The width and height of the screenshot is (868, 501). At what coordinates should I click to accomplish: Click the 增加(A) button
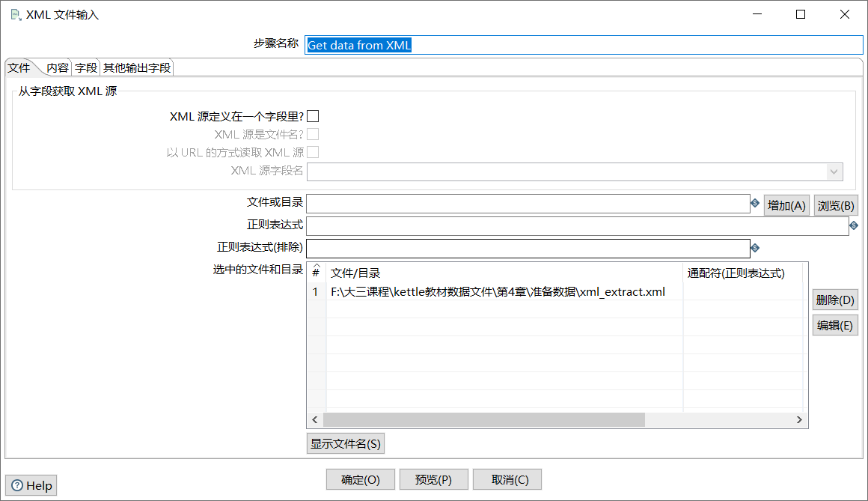tap(786, 206)
